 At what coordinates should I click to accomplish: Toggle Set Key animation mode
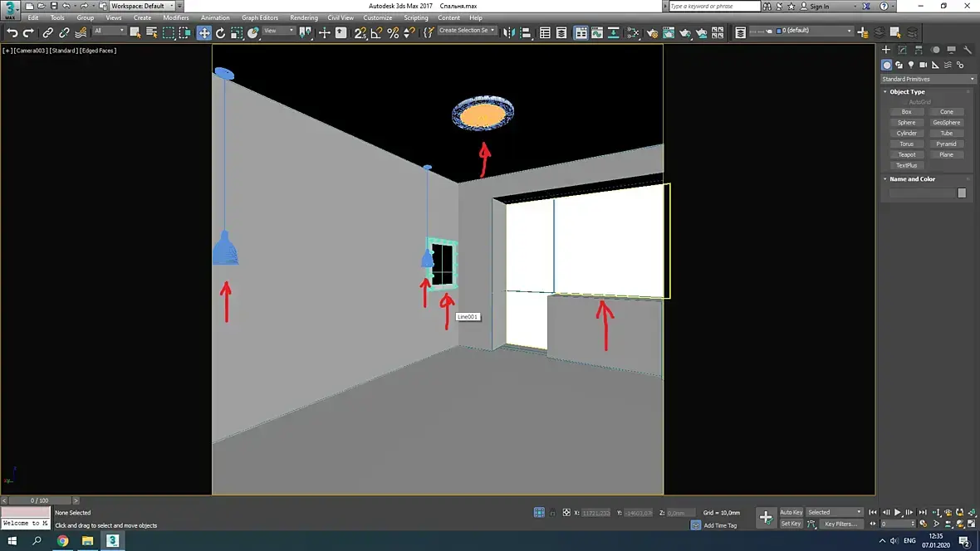791,524
